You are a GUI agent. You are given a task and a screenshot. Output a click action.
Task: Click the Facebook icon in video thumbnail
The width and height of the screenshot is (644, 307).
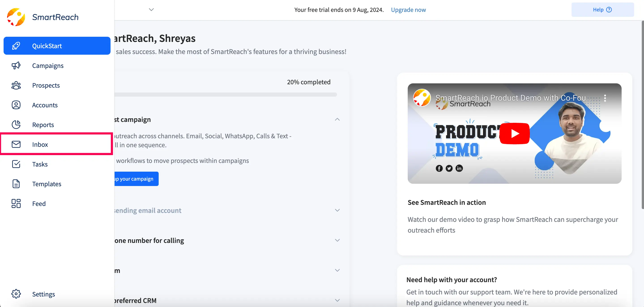(439, 168)
